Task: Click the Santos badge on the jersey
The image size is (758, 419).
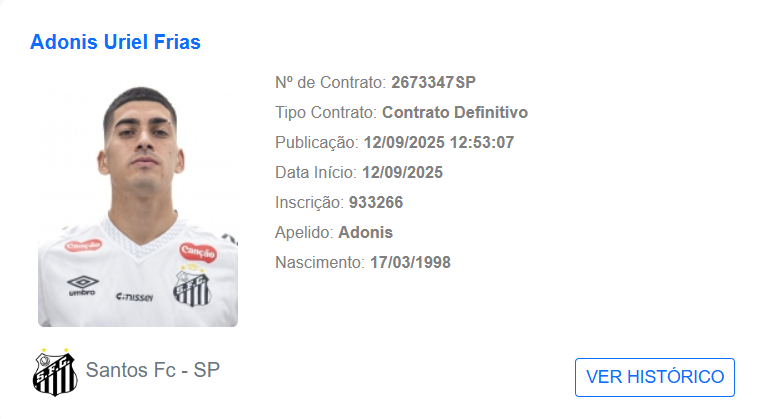Action: point(192,286)
